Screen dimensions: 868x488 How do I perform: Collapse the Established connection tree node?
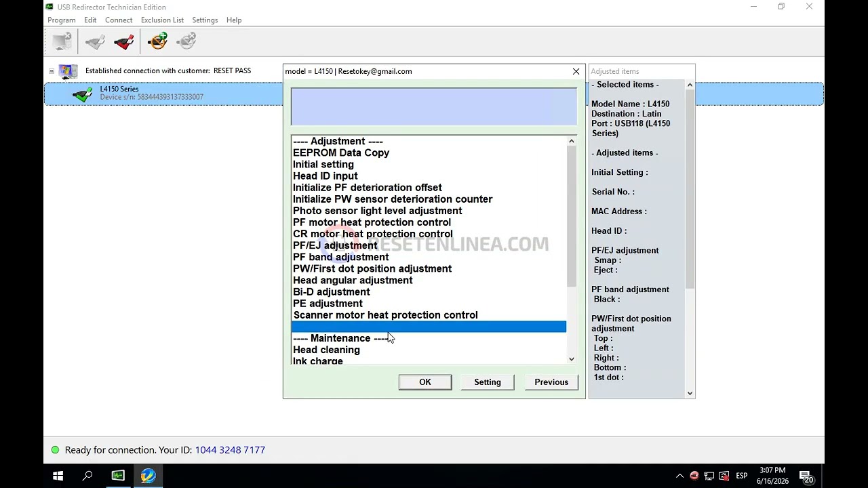tap(52, 71)
